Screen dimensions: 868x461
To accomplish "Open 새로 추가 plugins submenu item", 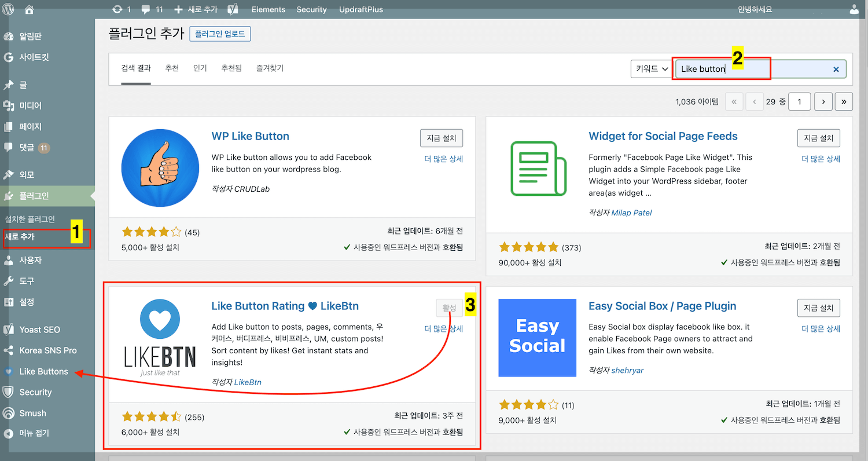I will coord(20,237).
